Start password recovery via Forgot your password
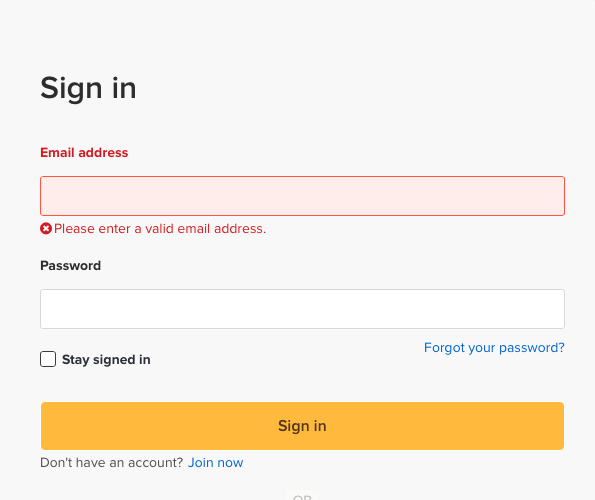Screen dimensions: 595x500 click(x=494, y=347)
